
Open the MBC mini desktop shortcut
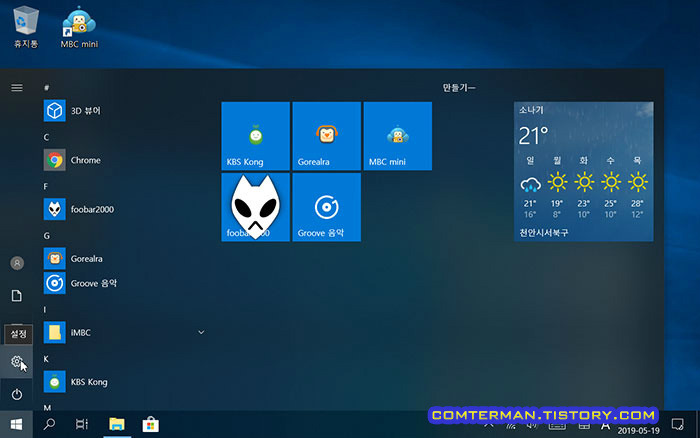[79, 27]
